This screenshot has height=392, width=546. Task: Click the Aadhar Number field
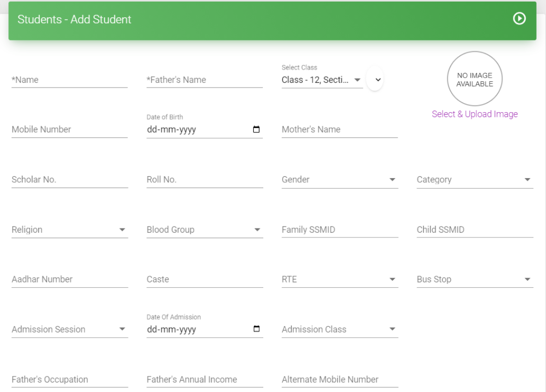point(70,279)
